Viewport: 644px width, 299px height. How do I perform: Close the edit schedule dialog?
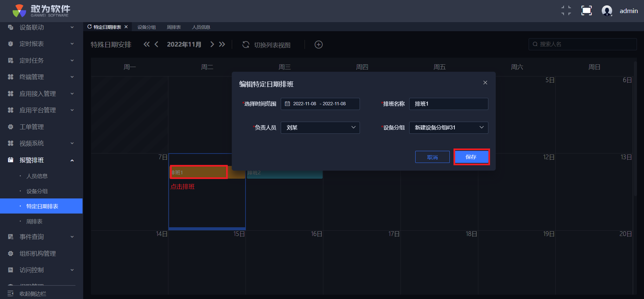point(485,82)
